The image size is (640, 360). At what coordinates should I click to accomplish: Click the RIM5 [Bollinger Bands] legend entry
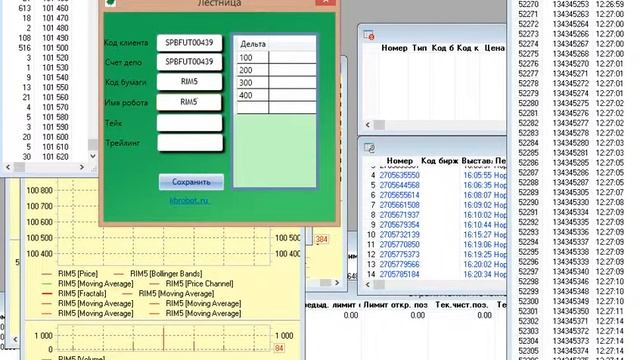pos(166,274)
